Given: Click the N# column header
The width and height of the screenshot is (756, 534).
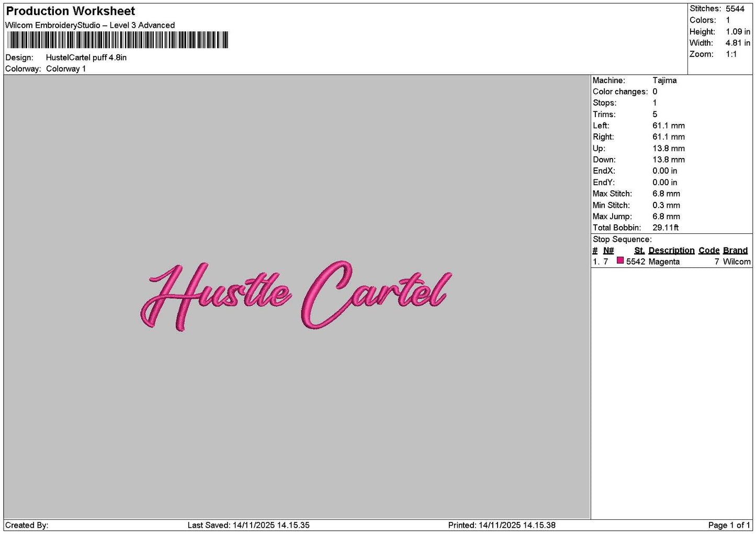Looking at the screenshot, I should pyautogui.click(x=608, y=251).
